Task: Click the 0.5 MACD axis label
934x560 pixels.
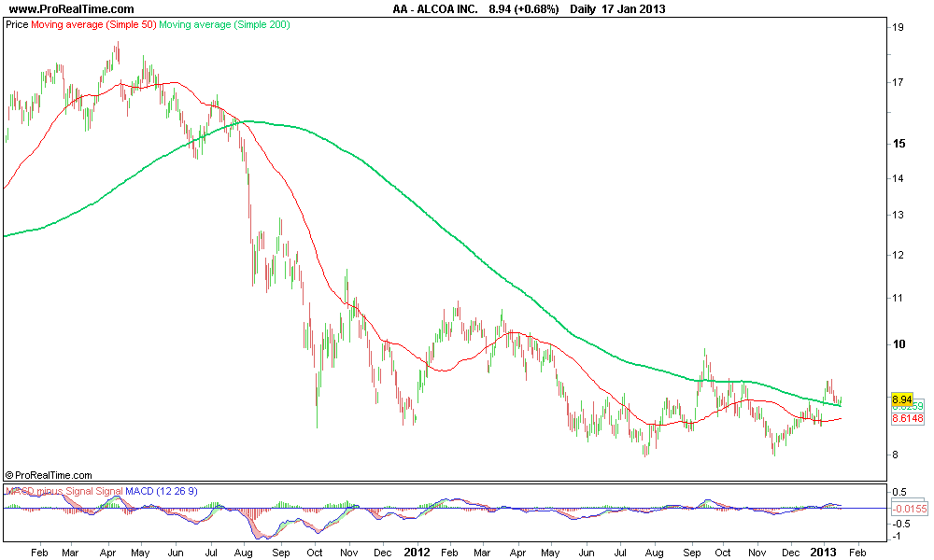Action: (x=899, y=492)
